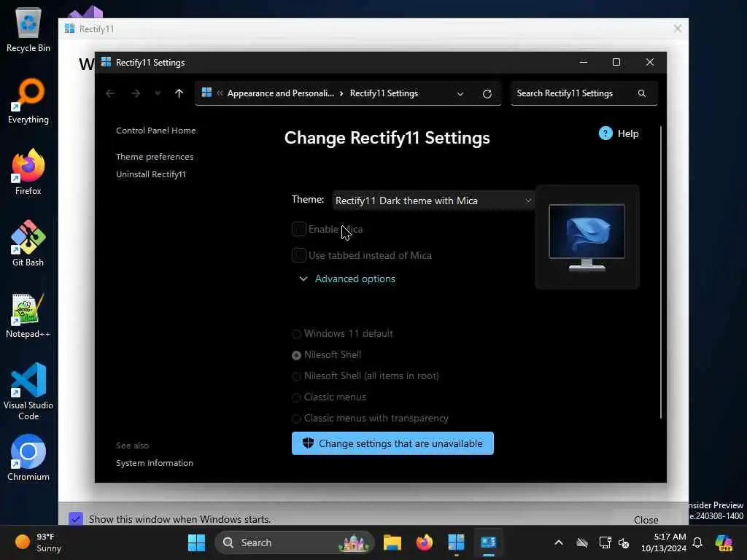Select the Chromium desktop shortcut
The width and height of the screenshot is (747, 560).
28,458
